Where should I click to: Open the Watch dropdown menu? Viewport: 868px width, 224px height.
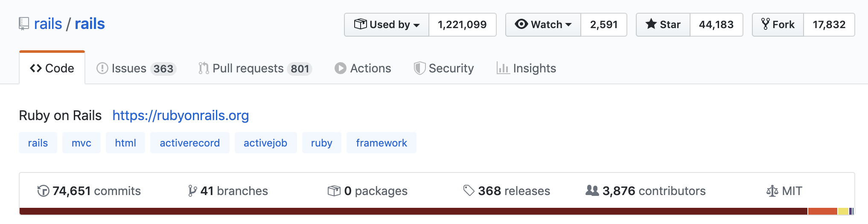click(543, 25)
